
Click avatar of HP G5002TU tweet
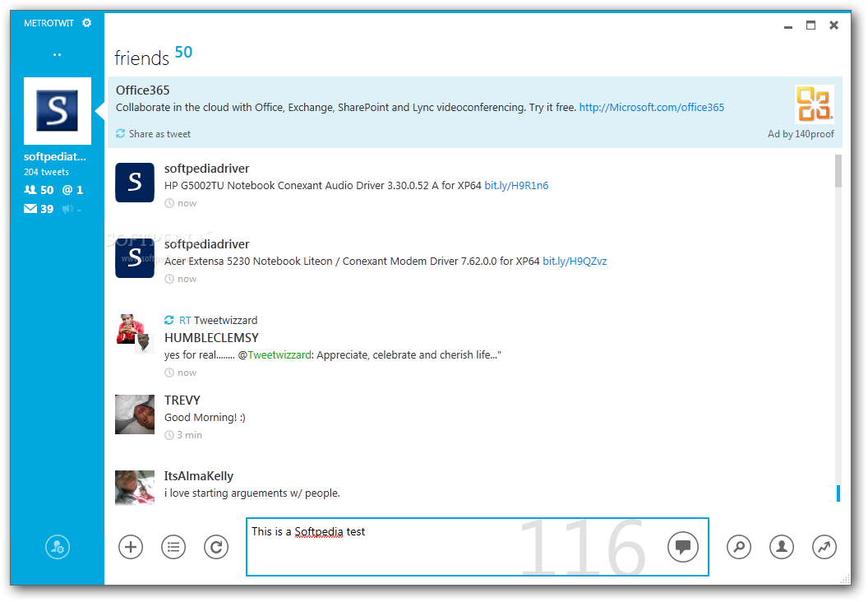[135, 183]
